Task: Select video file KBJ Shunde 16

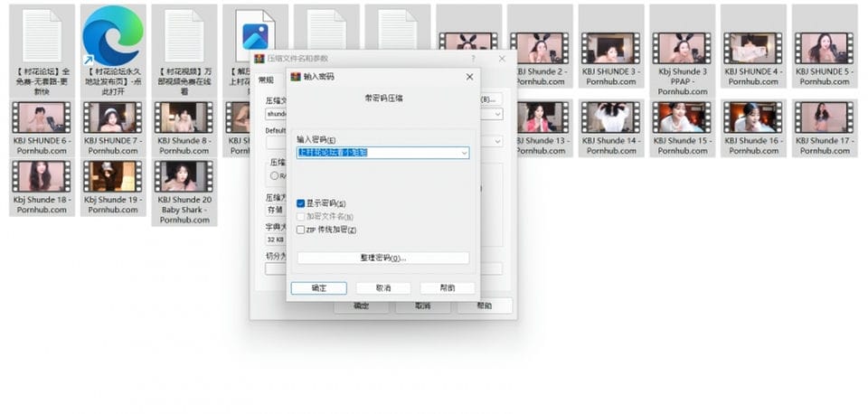Action: pos(753,127)
